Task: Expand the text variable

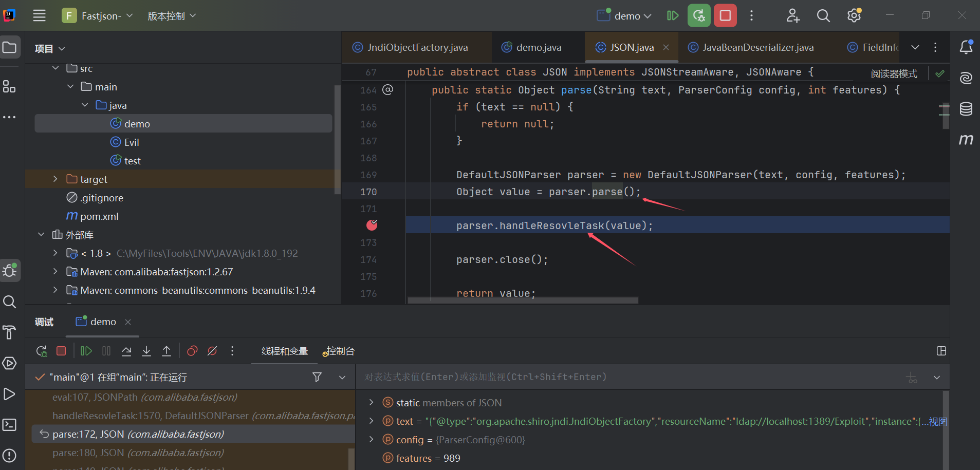Action: (x=371, y=421)
